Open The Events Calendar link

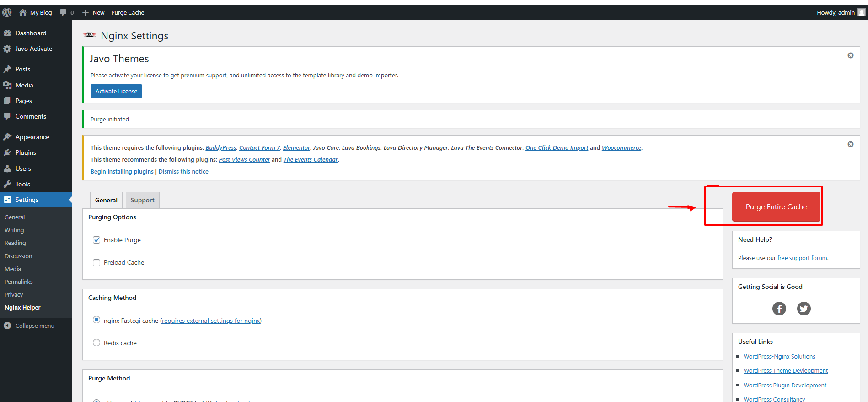pos(311,159)
